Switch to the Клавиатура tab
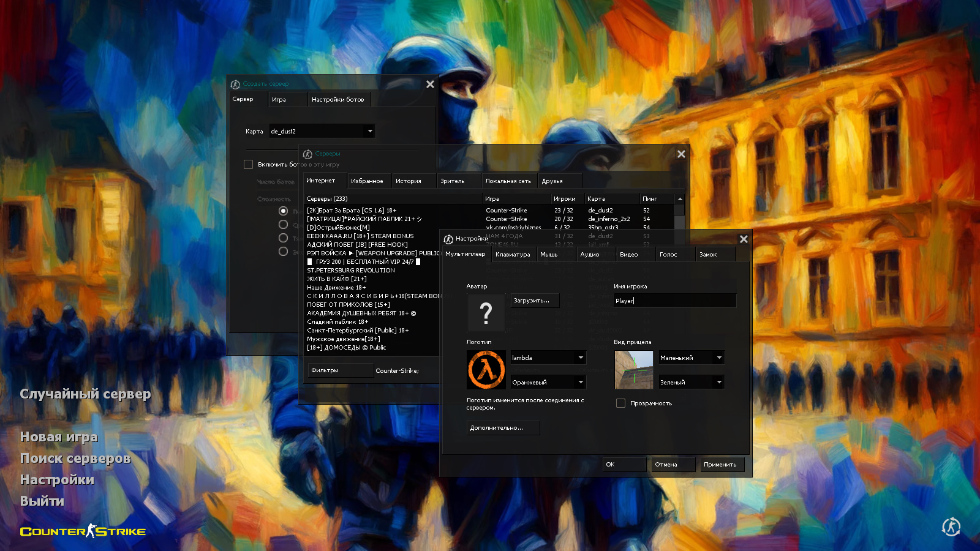The width and height of the screenshot is (980, 551). click(x=513, y=255)
